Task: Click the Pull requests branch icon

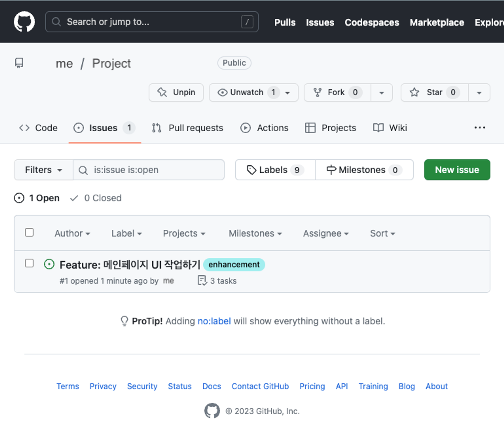Action: click(x=156, y=128)
